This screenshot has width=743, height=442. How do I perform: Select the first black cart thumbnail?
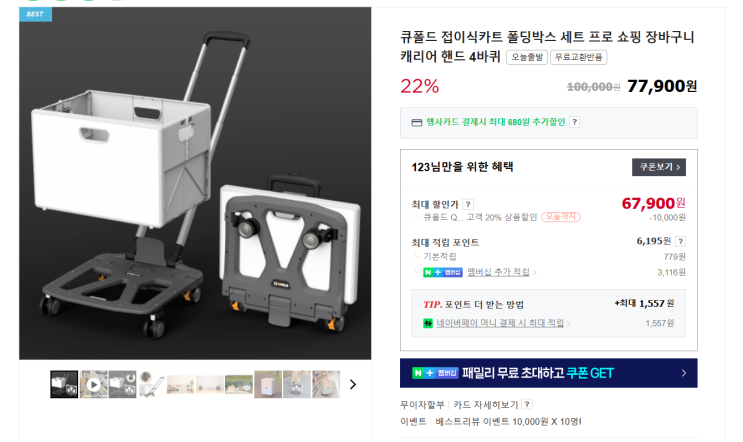pos(64,384)
